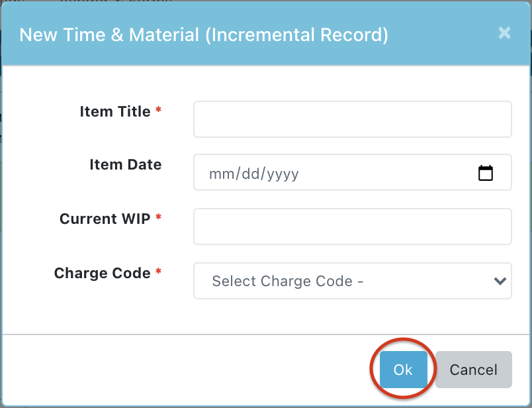This screenshot has height=408, width=532.
Task: Click the Charge Code chevron arrow
Action: click(500, 281)
